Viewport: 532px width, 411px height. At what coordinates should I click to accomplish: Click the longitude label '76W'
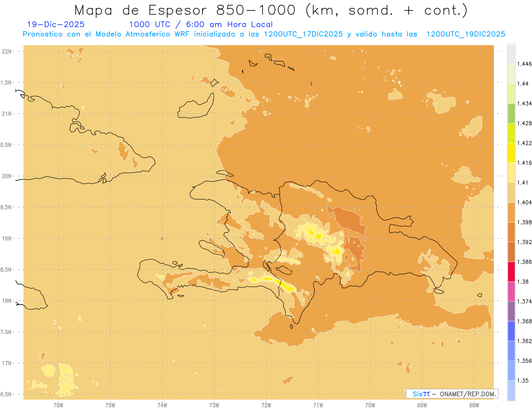[x=58, y=405]
